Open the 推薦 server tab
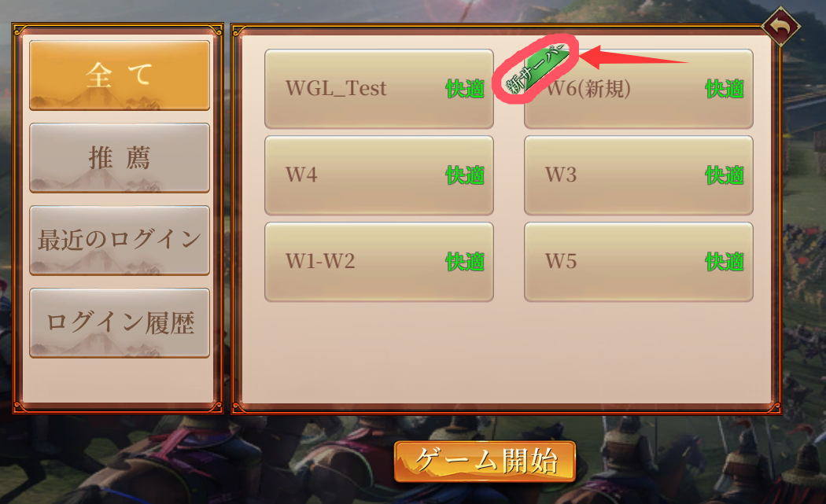The width and height of the screenshot is (826, 504). point(120,158)
